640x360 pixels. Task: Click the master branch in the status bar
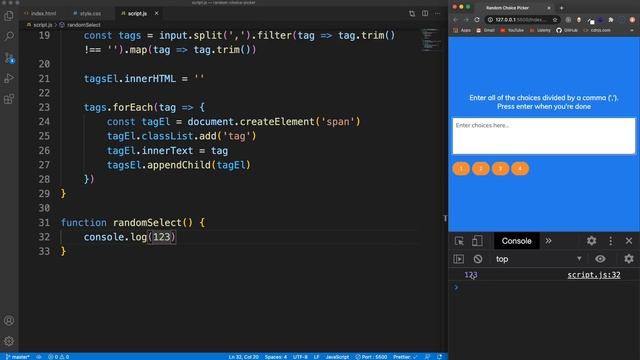[18, 357]
